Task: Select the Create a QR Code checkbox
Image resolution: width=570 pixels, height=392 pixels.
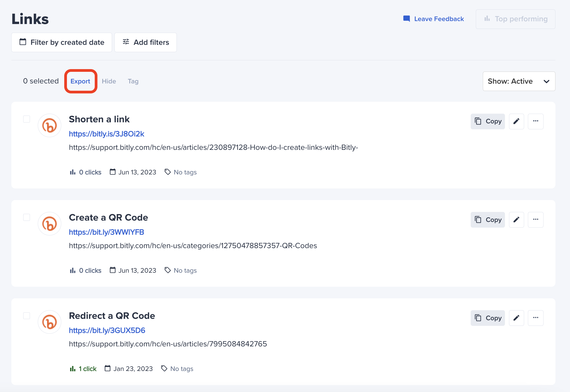Action: pyautogui.click(x=26, y=217)
